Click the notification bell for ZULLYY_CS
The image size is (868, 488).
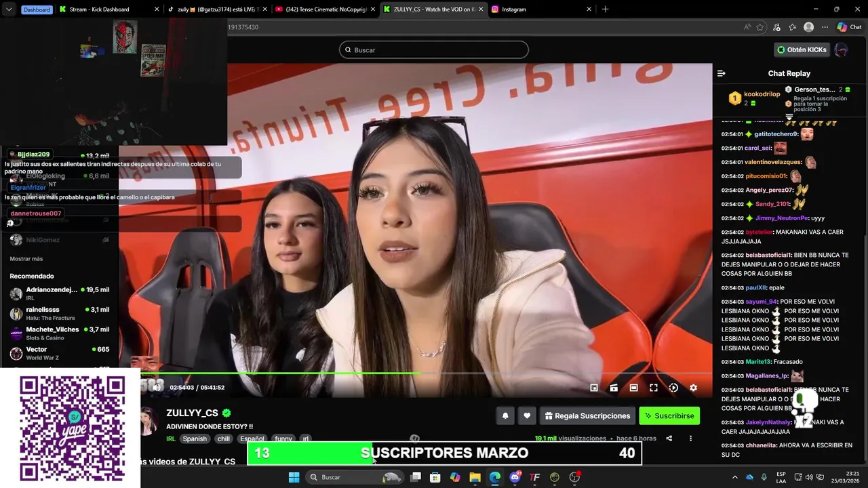tap(505, 415)
